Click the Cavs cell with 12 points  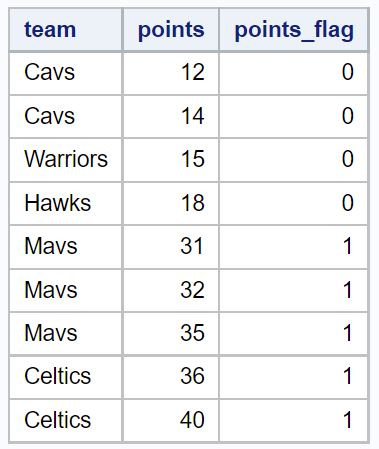coord(66,73)
